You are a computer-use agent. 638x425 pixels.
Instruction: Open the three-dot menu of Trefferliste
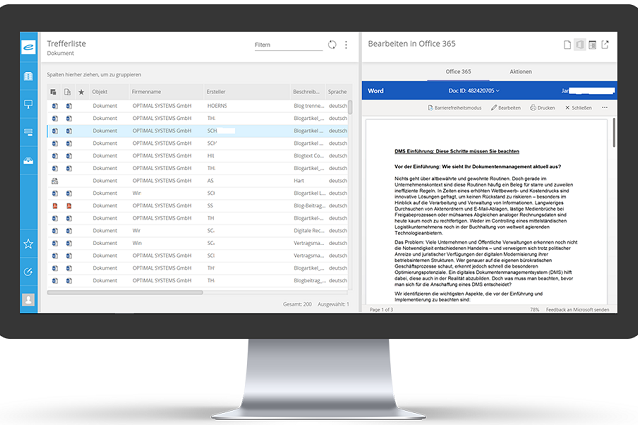click(x=346, y=45)
